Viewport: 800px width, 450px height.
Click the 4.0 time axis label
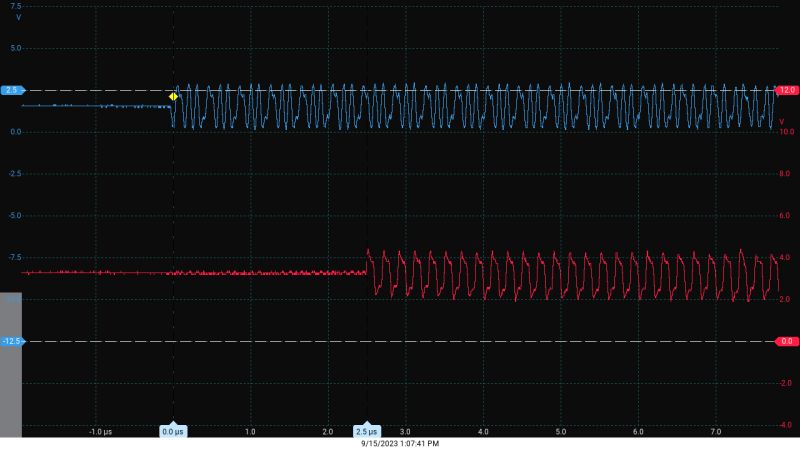[x=483, y=432]
